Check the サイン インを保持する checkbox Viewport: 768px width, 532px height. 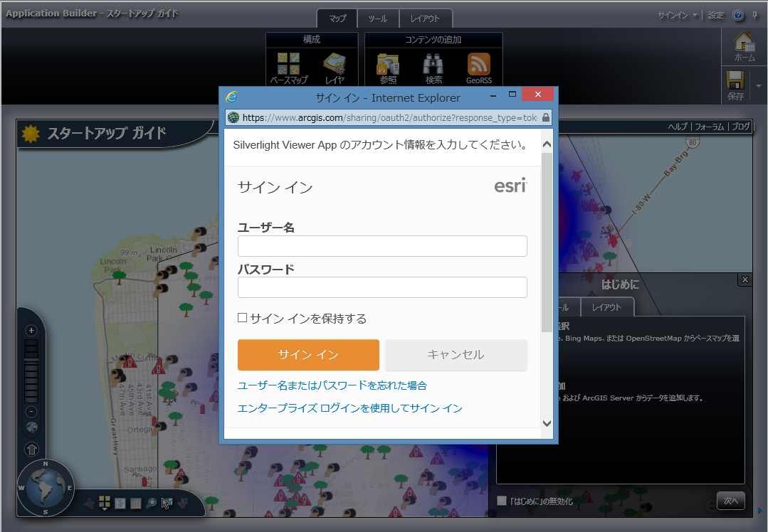tap(242, 318)
